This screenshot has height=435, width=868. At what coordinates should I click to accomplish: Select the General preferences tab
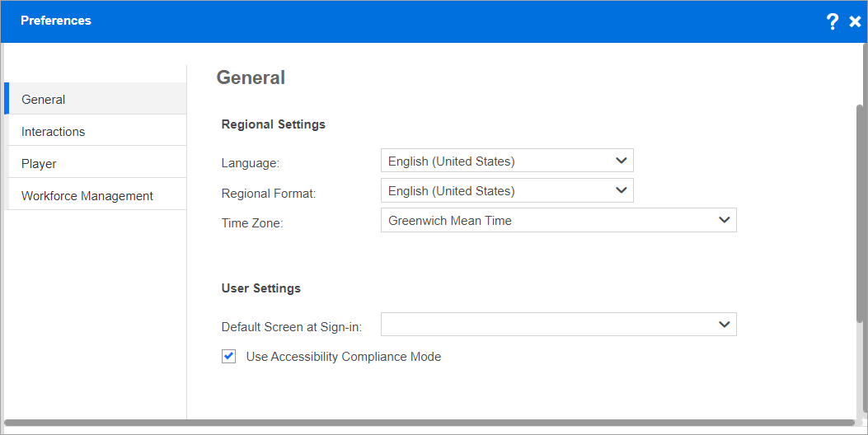(x=96, y=99)
